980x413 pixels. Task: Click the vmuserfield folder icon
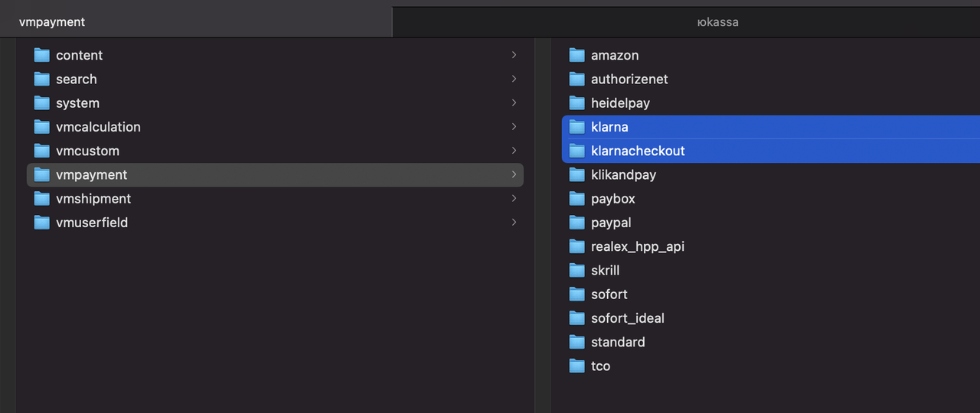[x=42, y=223]
